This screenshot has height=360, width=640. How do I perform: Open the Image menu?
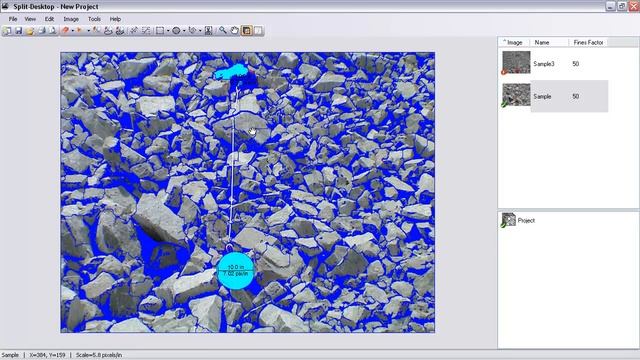71,19
